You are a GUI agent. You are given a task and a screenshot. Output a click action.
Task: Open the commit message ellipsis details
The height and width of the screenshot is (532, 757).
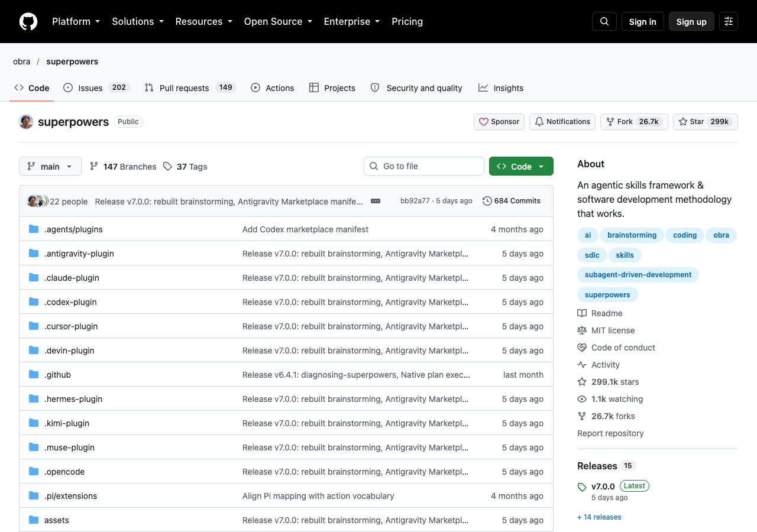coord(376,201)
